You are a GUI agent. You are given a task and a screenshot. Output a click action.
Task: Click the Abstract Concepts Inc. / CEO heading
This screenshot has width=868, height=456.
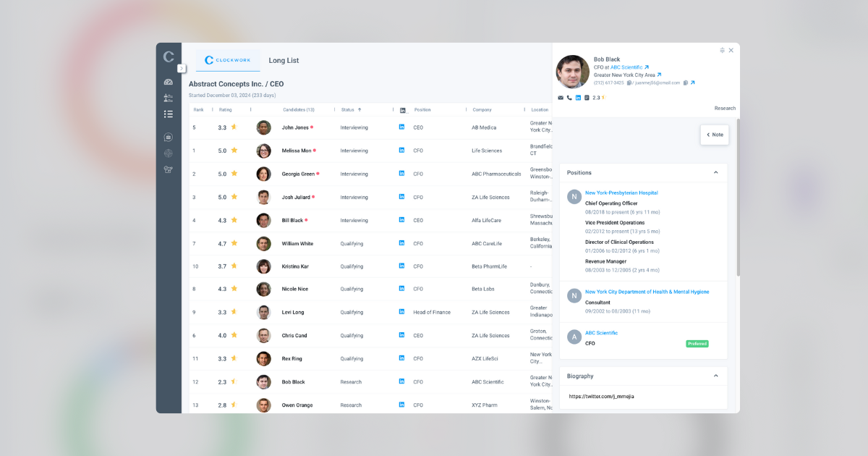coord(236,84)
